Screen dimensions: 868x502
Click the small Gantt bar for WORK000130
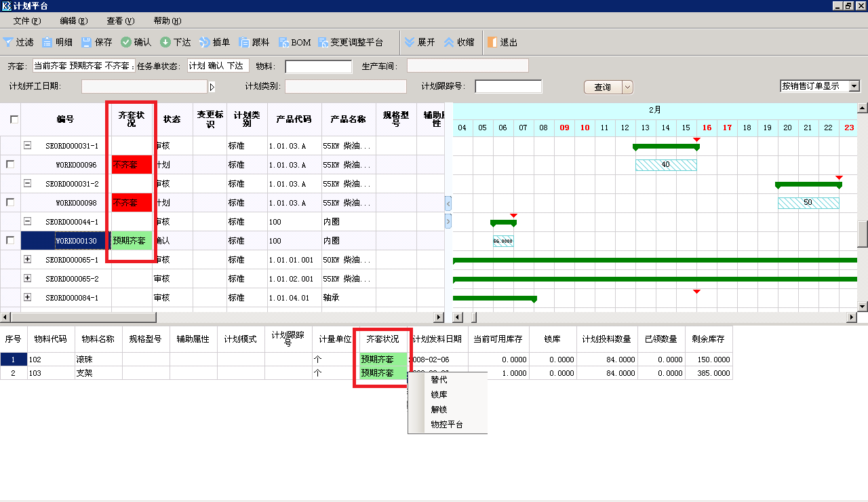(x=503, y=241)
